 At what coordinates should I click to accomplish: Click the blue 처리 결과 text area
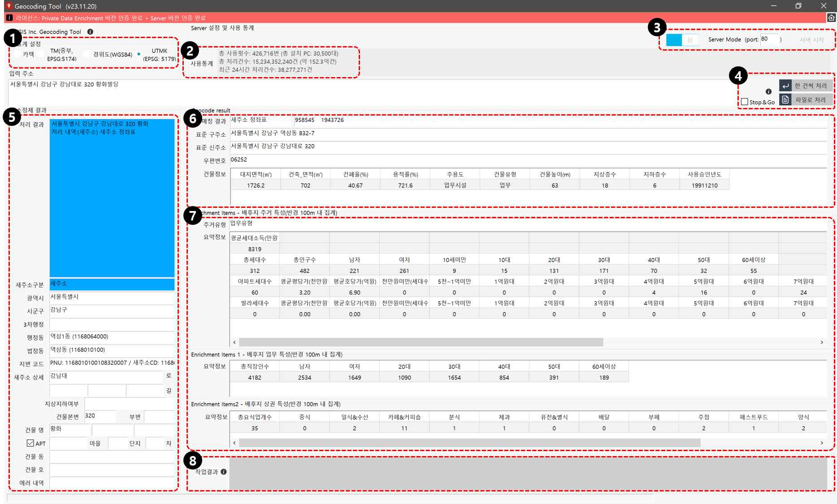point(112,198)
